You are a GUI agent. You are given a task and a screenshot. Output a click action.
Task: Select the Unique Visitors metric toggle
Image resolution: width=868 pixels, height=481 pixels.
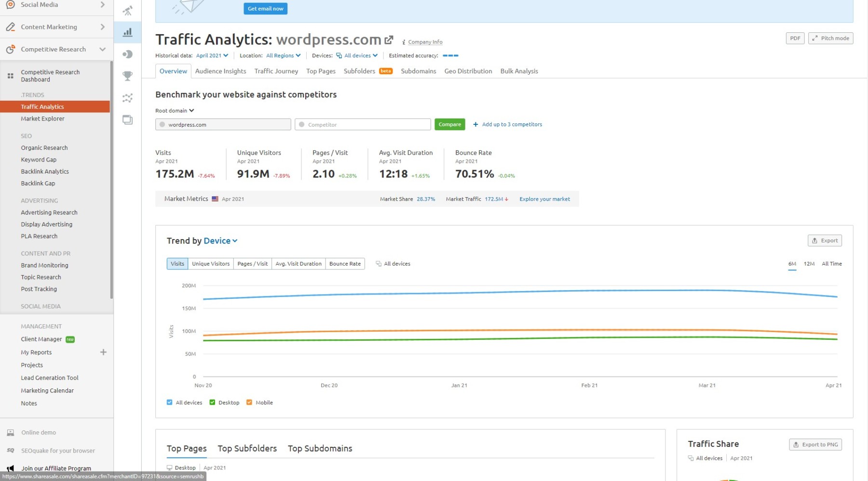[211, 264]
